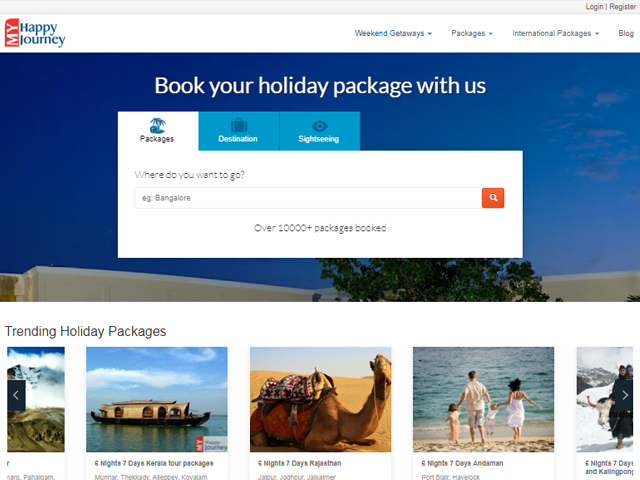Click the eye Sightseeing icon
The width and height of the screenshot is (640, 480).
[x=320, y=126]
